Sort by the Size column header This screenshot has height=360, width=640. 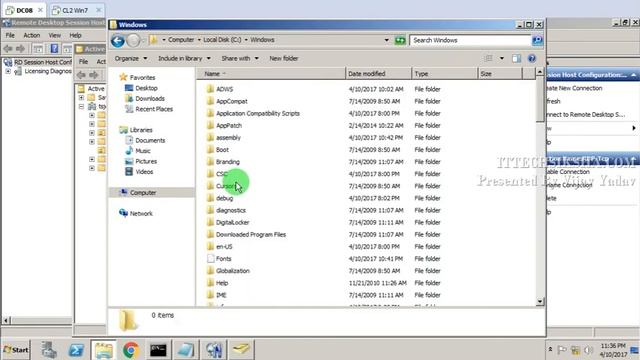(x=500, y=73)
